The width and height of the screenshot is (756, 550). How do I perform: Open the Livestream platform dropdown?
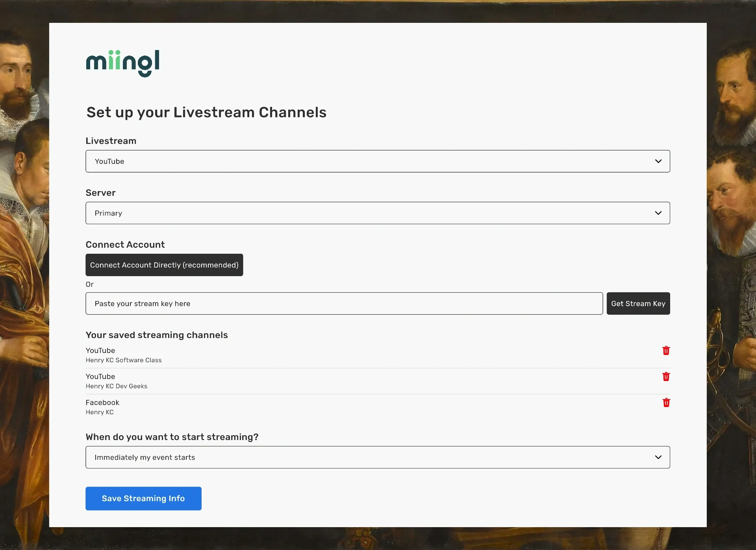(x=378, y=161)
